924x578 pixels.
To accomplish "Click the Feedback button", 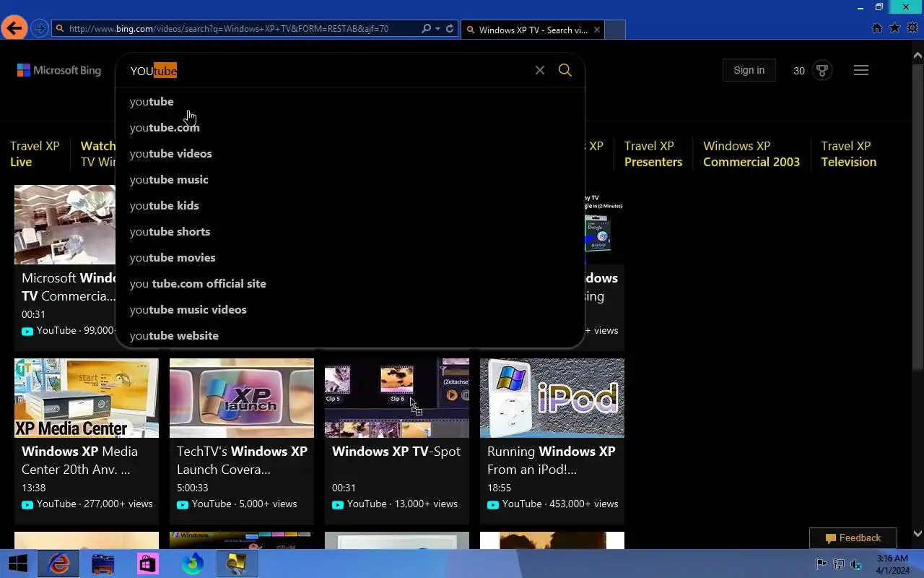I will pos(853,538).
